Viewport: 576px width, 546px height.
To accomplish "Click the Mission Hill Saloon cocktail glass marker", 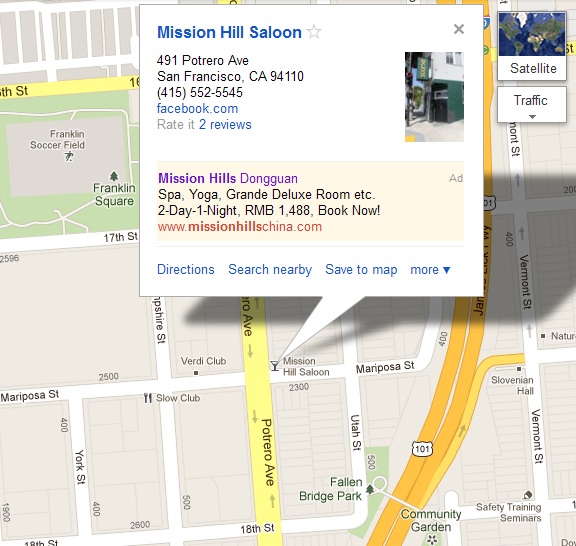I will coord(274,366).
